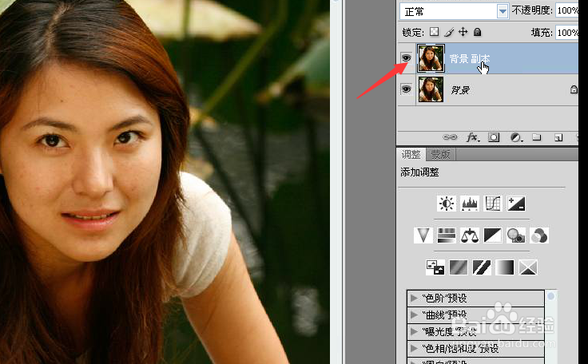Switch to the 蒙版 tab
Image resolution: width=588 pixels, height=364 pixels.
[440, 154]
